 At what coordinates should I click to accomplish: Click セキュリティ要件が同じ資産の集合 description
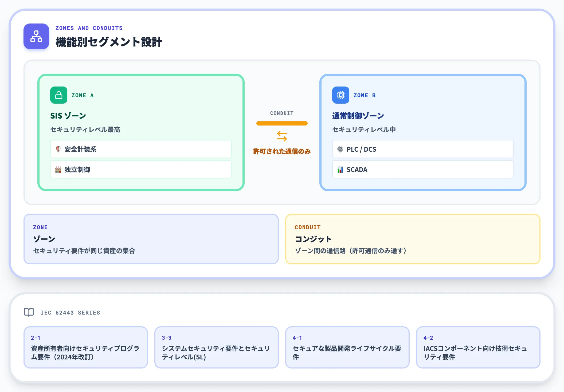(x=84, y=251)
